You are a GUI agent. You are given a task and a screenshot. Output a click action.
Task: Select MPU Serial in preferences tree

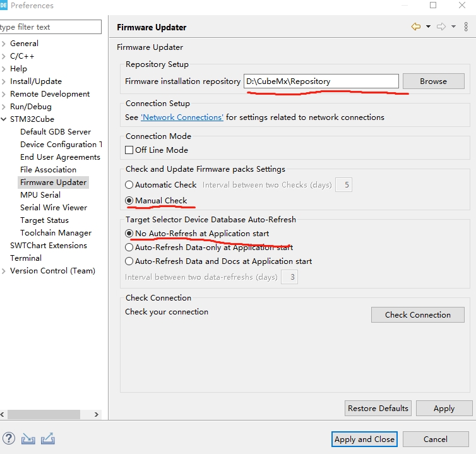(40, 195)
